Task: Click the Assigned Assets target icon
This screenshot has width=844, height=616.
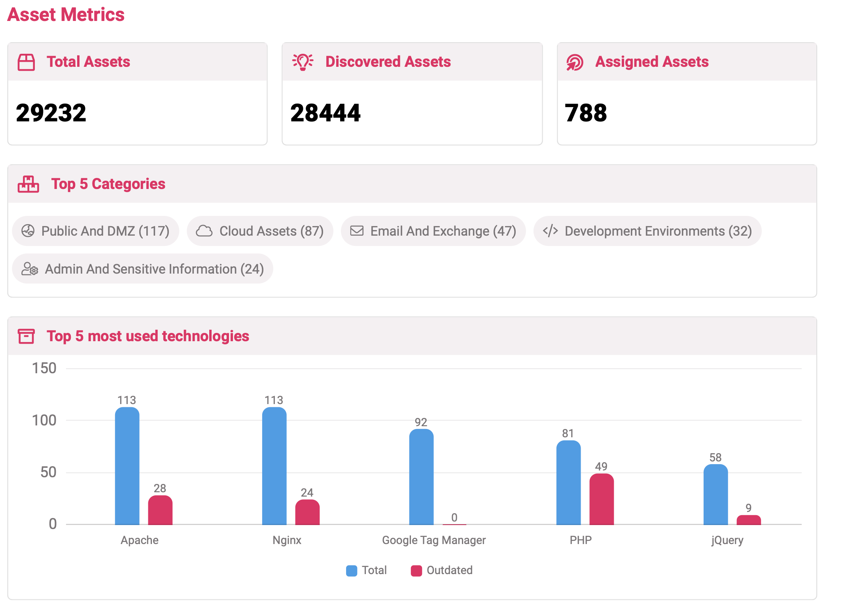Action: coord(575,62)
